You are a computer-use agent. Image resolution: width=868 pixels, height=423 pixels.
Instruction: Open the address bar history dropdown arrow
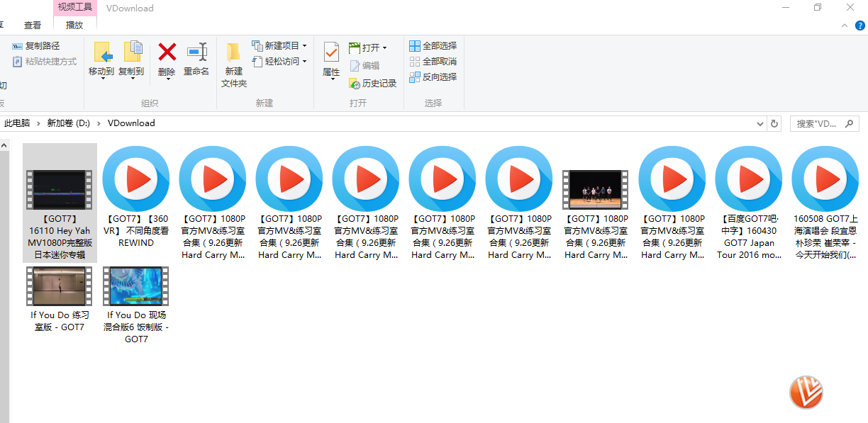pyautogui.click(x=761, y=123)
